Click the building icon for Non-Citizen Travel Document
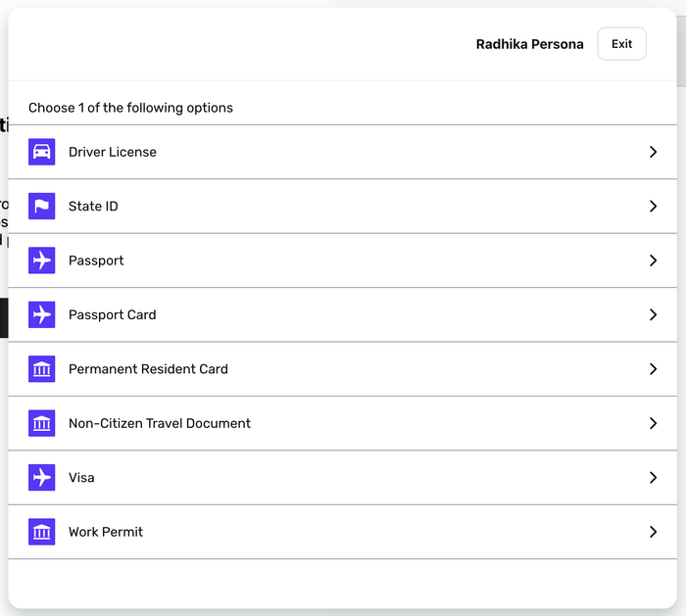The width and height of the screenshot is (686, 616). tap(41, 424)
